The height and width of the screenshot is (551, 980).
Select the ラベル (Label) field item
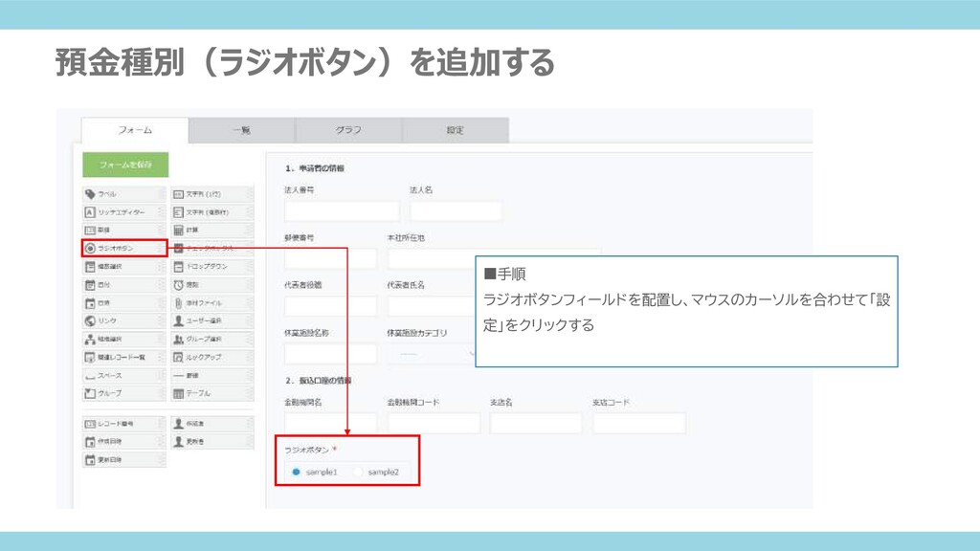(x=124, y=194)
